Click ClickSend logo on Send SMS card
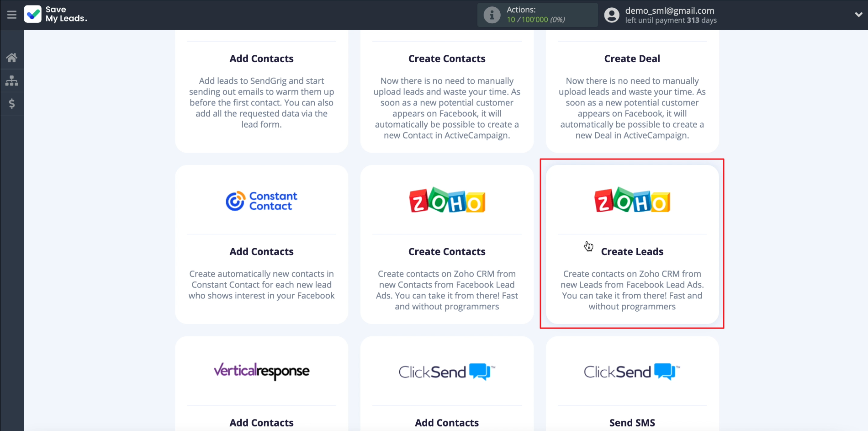 pyautogui.click(x=632, y=372)
